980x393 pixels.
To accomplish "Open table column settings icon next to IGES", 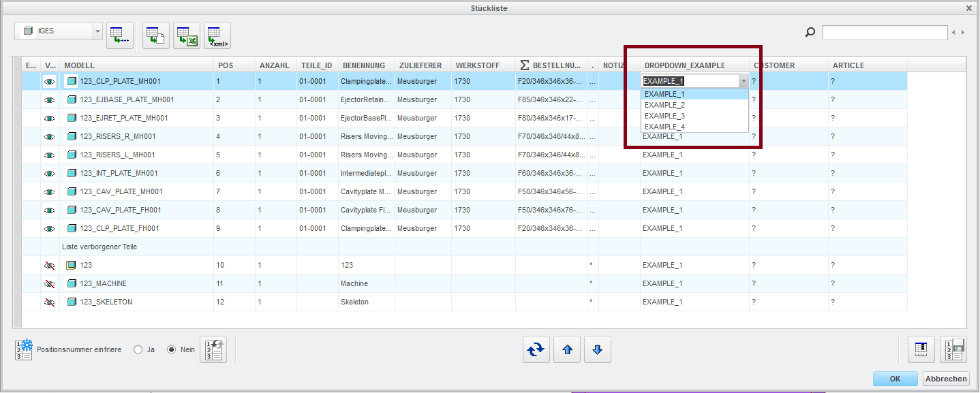I will [x=119, y=35].
